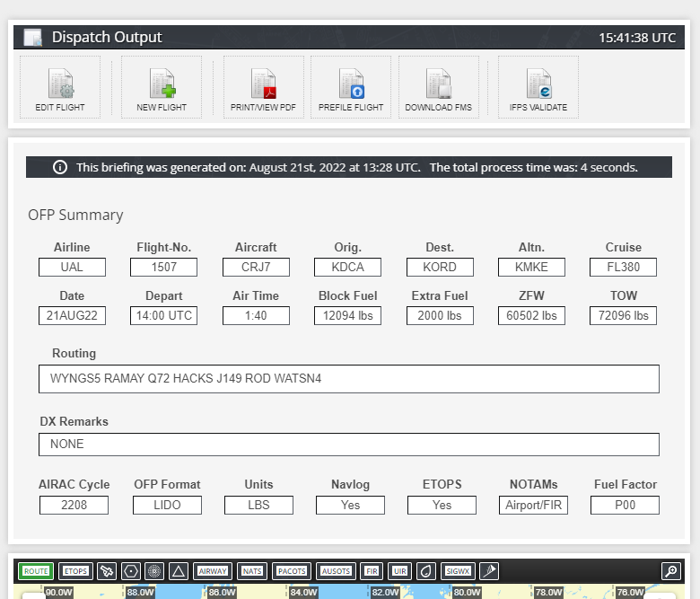Image resolution: width=700 pixels, height=599 pixels.
Task: Select Block Fuel 12094 lbs
Action: [348, 316]
